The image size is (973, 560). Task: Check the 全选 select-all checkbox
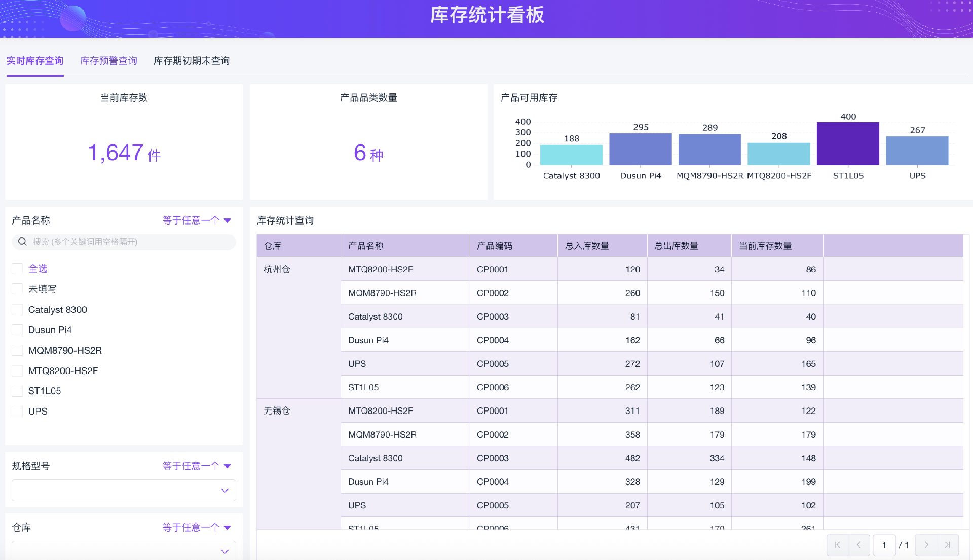(17, 269)
